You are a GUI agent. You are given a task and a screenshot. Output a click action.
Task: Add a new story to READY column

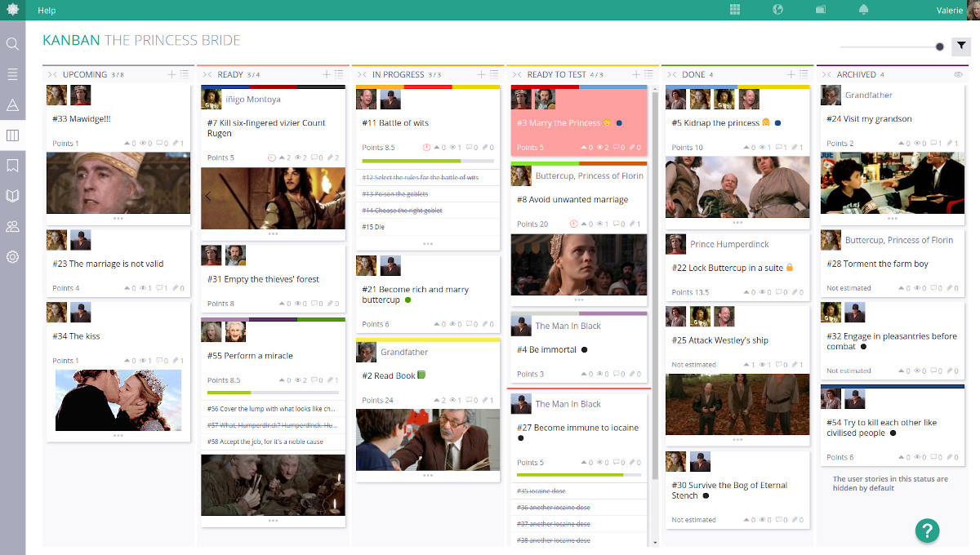tap(327, 74)
